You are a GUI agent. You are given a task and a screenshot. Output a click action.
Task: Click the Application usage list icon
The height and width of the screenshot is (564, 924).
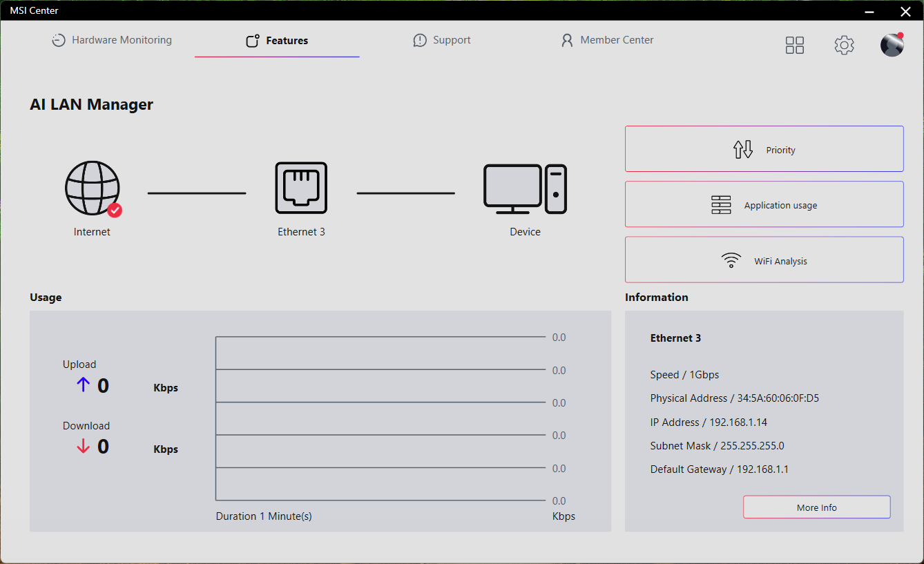tap(721, 205)
